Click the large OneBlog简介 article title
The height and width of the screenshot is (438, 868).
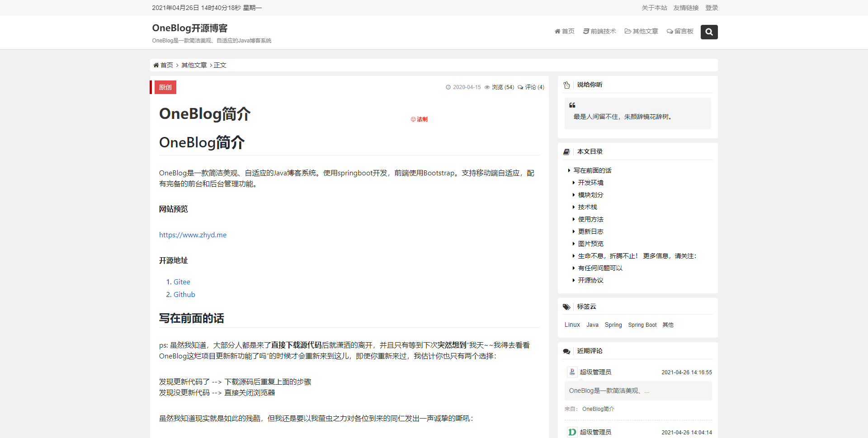click(x=205, y=114)
